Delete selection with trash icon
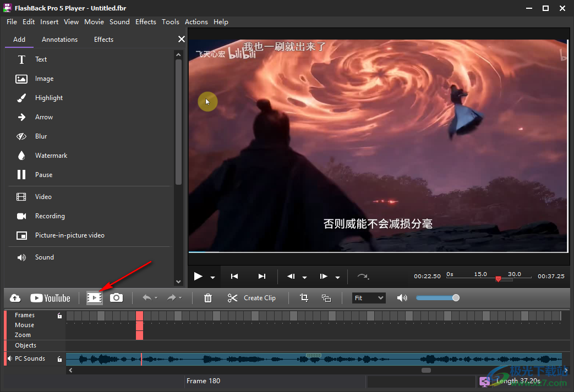Screen dimensions: 574x392 click(x=208, y=298)
